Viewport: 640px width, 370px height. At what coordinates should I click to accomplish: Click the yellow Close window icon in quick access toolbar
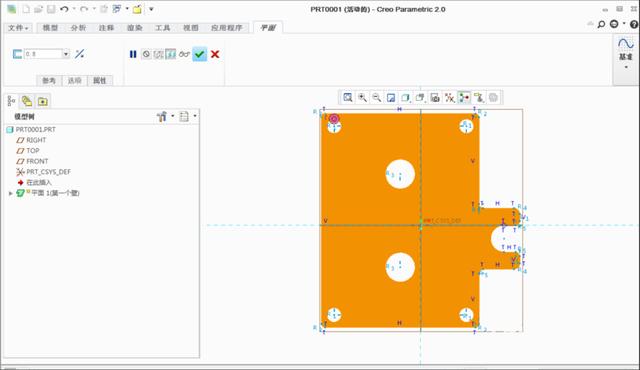click(137, 9)
